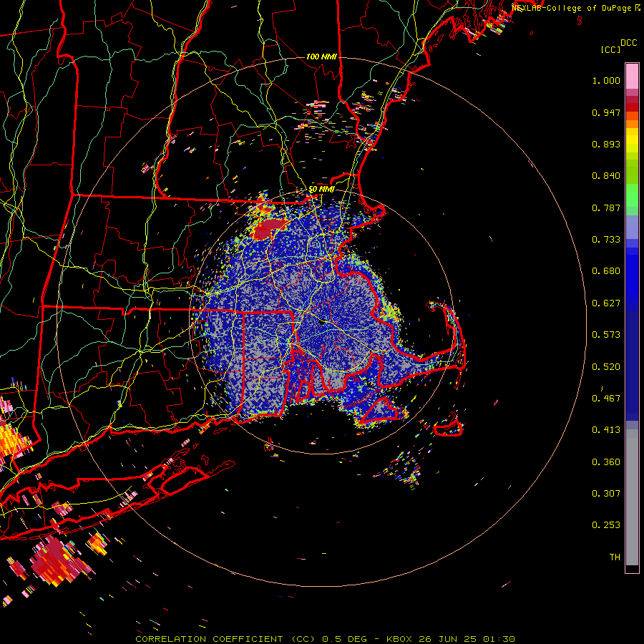Click the 26 JUN 25 date text
644x644 pixels.
tap(447, 639)
